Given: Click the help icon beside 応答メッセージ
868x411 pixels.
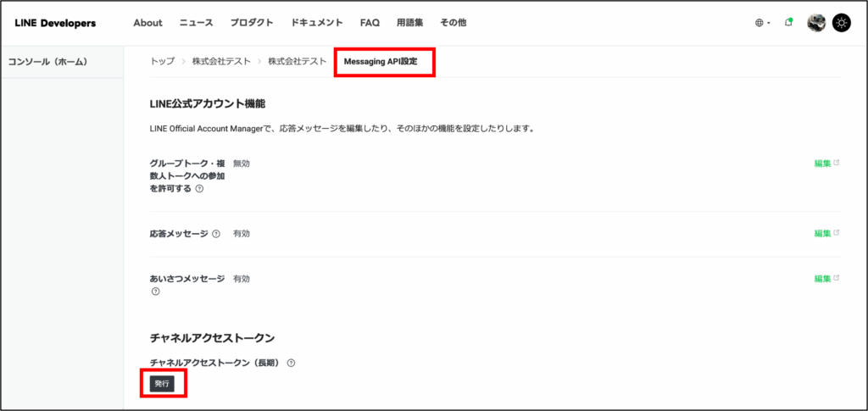Looking at the screenshot, I should (x=216, y=234).
